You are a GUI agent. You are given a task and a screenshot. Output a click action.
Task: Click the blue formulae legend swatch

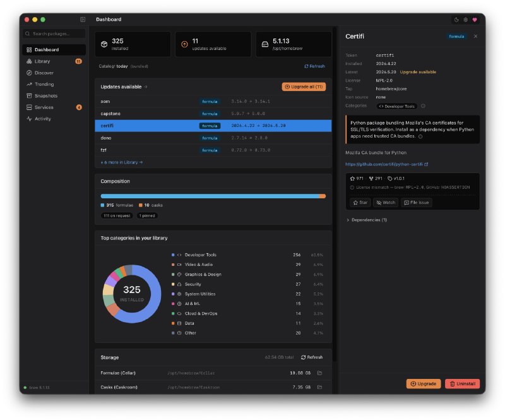[102, 205]
